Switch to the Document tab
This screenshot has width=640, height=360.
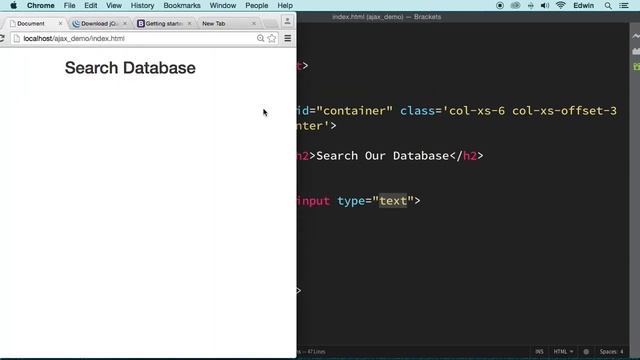pos(31,24)
